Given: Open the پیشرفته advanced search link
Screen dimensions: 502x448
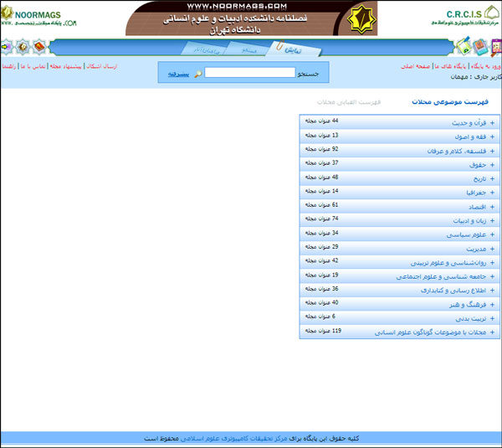Looking at the screenshot, I should tap(179, 74).
